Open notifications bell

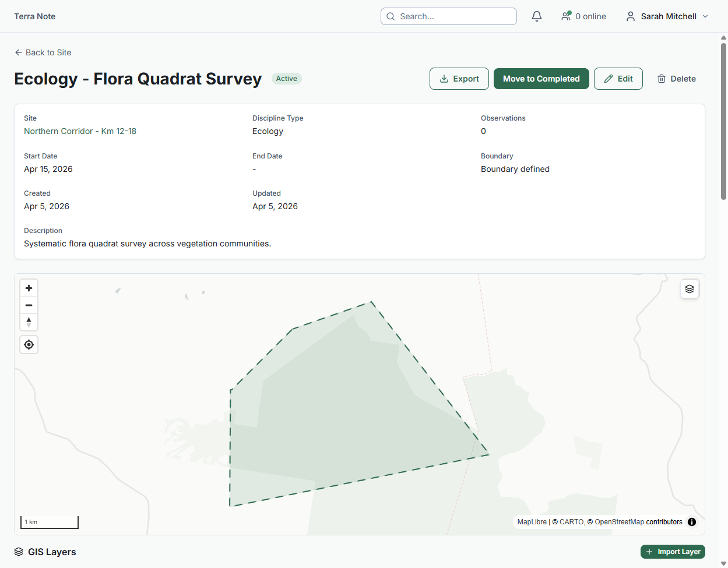click(x=537, y=16)
